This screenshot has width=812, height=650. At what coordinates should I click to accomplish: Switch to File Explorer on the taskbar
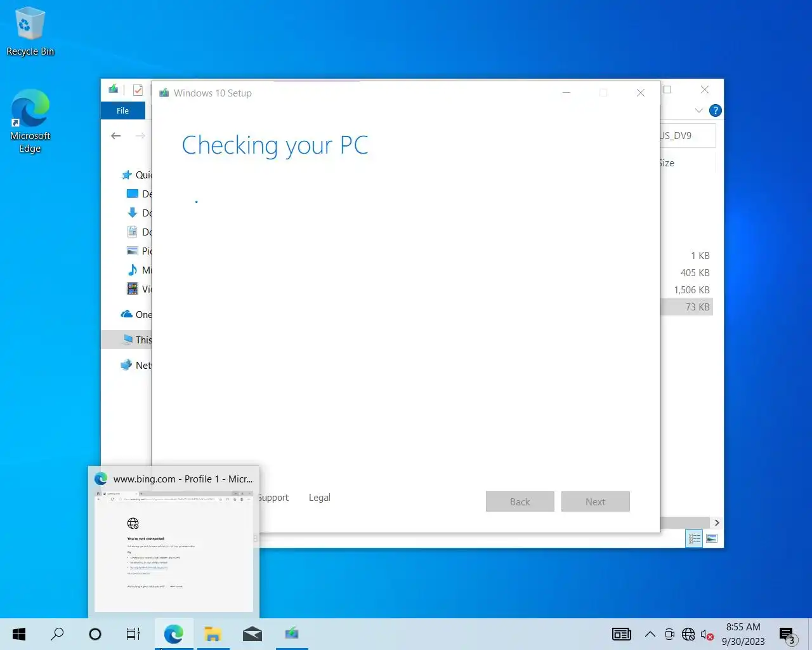(x=213, y=634)
